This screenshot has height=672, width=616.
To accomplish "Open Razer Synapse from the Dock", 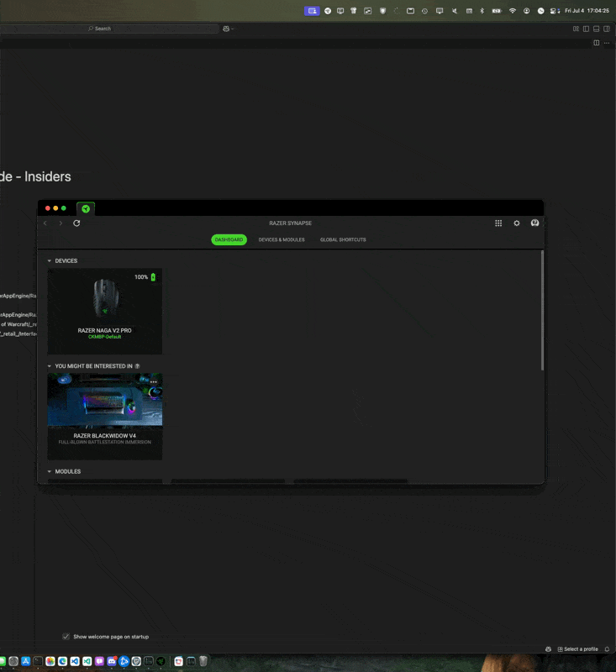I will tap(161, 661).
